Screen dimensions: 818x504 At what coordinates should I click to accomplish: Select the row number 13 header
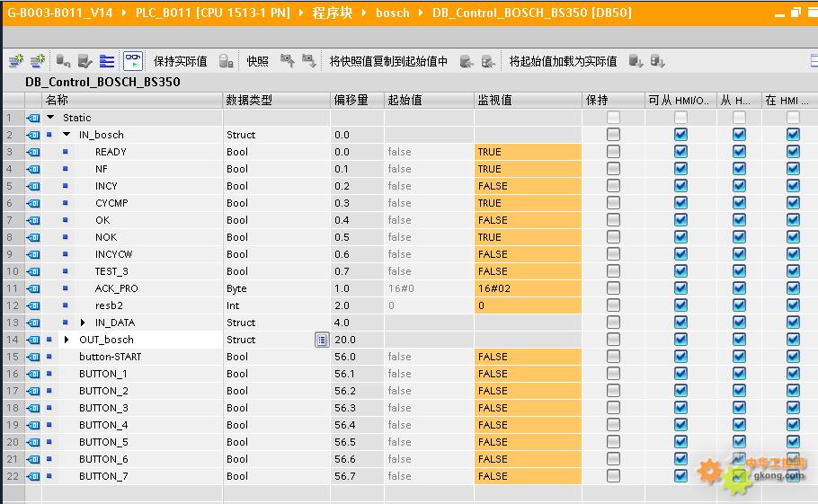pyautogui.click(x=13, y=323)
